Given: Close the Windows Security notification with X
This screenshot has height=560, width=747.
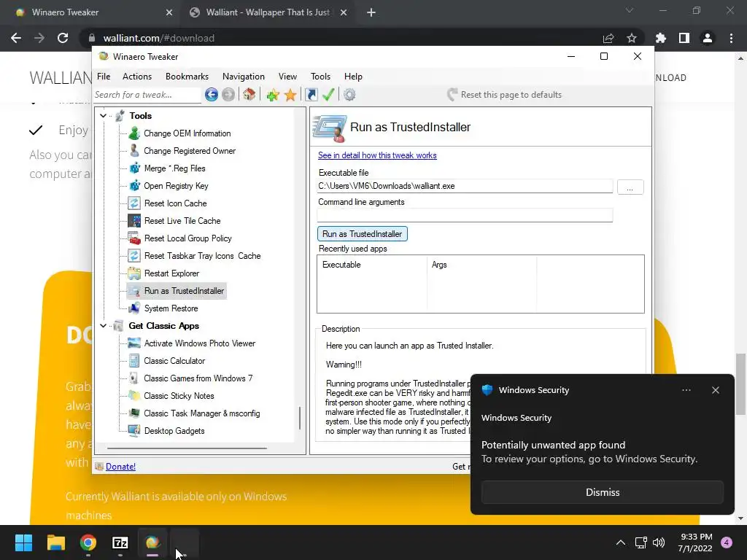Looking at the screenshot, I should (716, 390).
